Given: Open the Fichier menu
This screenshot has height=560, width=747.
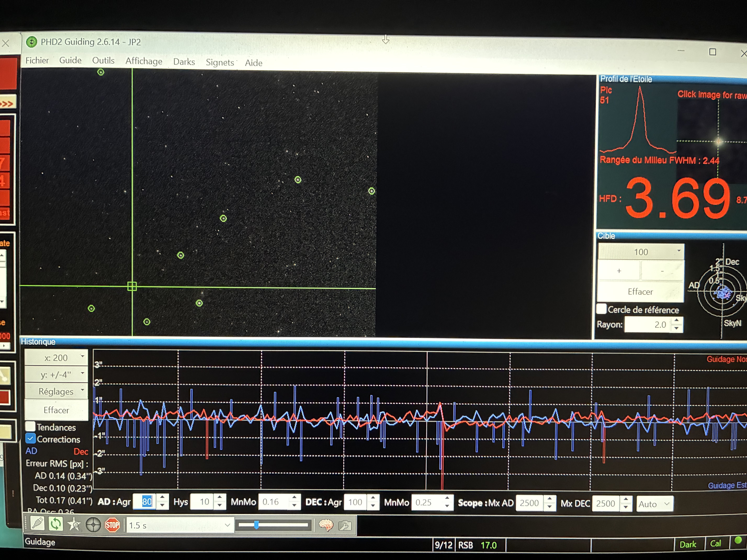Looking at the screenshot, I should [x=37, y=60].
